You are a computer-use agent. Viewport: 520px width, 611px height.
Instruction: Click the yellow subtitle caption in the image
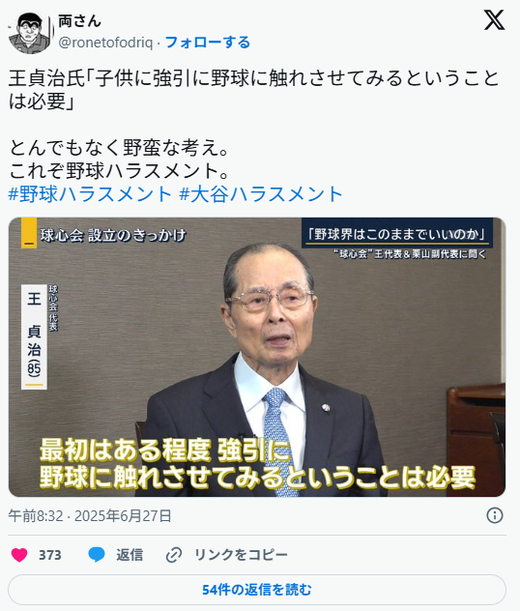257,464
